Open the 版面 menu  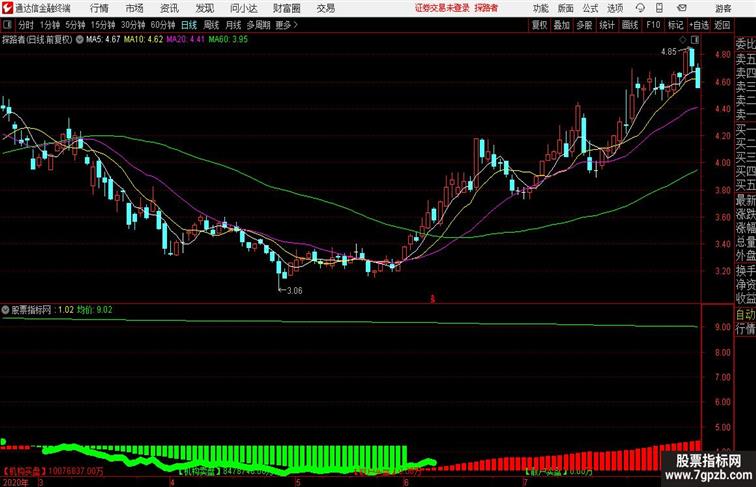(566, 8)
